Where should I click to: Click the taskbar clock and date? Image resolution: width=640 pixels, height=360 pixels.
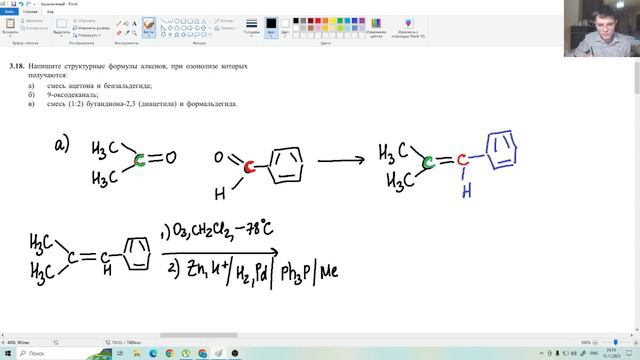click(x=611, y=353)
